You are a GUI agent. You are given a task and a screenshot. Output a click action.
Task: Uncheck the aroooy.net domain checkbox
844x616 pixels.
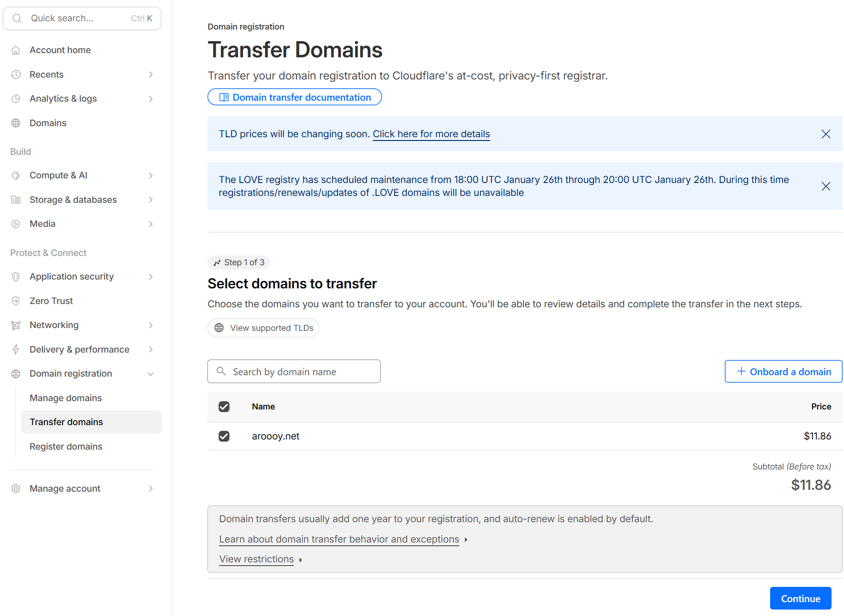tap(224, 436)
